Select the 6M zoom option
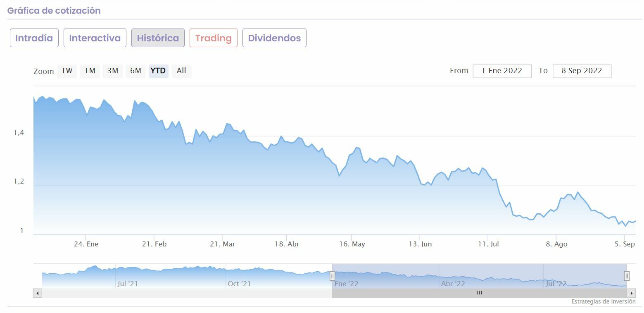 pos(135,71)
